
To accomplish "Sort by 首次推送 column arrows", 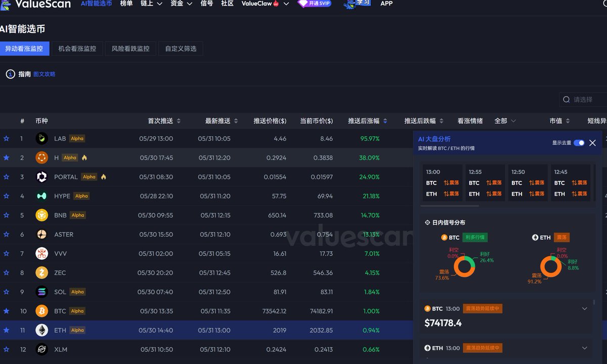I will [179, 121].
